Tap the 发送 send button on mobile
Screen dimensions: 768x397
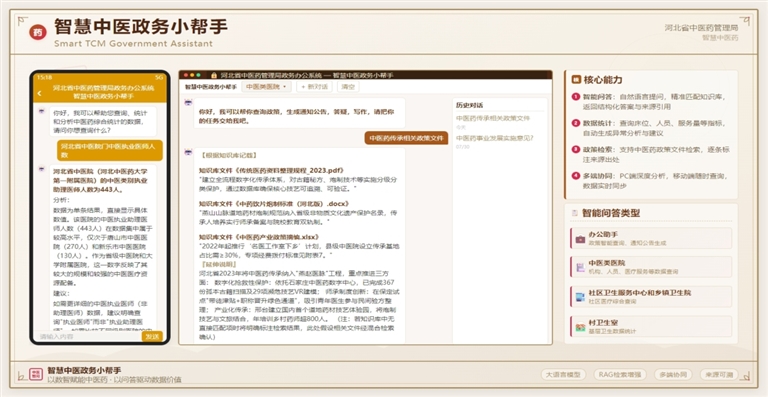[152, 336]
